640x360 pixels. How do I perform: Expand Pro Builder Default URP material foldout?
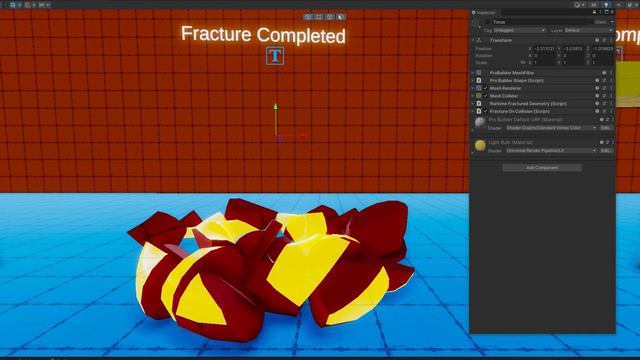(473, 130)
